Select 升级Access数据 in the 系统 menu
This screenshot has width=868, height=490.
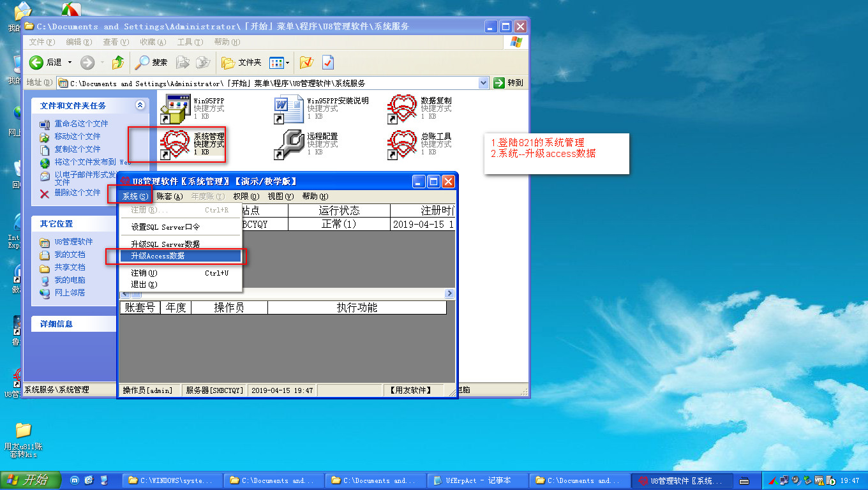click(x=158, y=256)
